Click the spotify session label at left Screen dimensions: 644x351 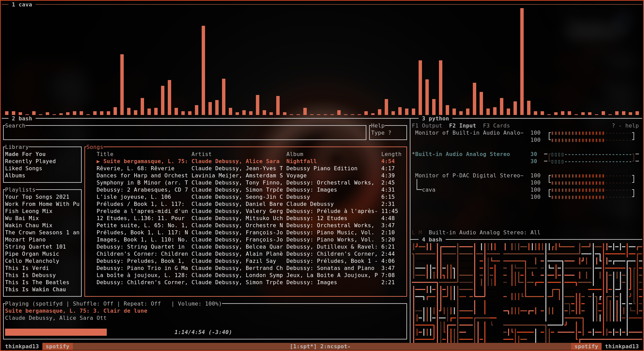pyautogui.click(x=58, y=347)
